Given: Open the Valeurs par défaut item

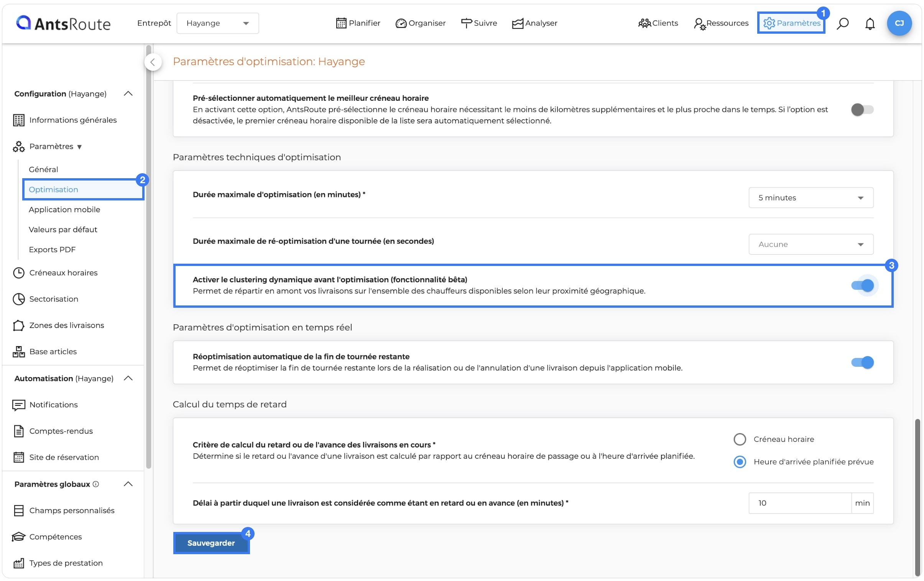Looking at the screenshot, I should click(63, 229).
